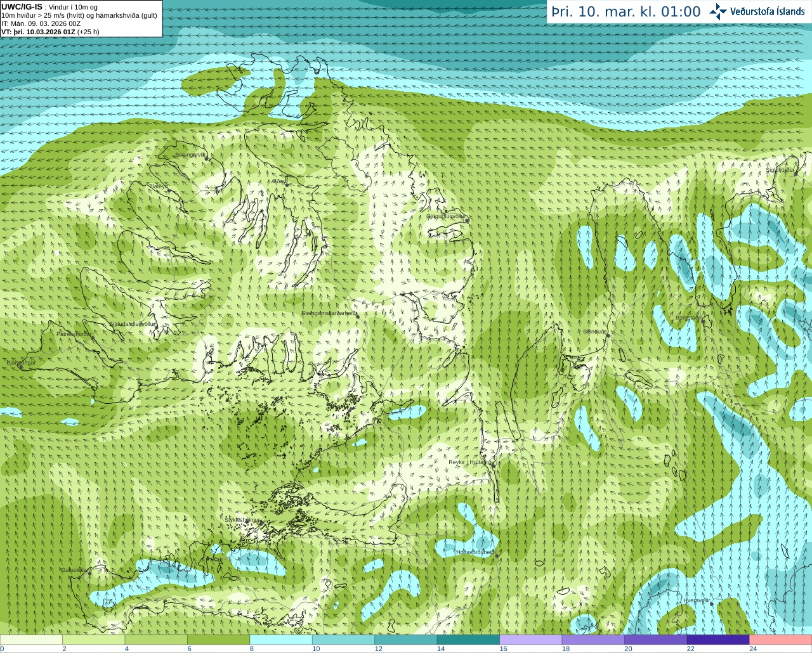Click the Bíldudalsflugvöllur station label
The image size is (812, 653).
(131, 323)
